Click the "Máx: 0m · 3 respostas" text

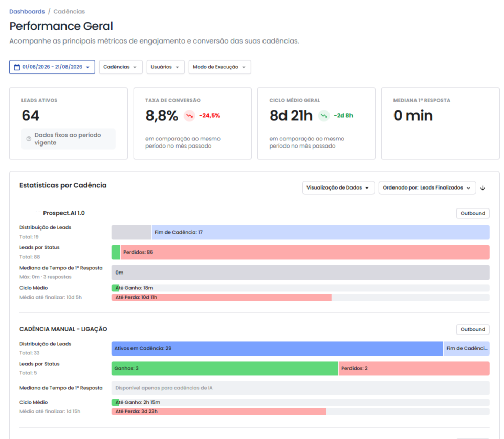click(46, 277)
